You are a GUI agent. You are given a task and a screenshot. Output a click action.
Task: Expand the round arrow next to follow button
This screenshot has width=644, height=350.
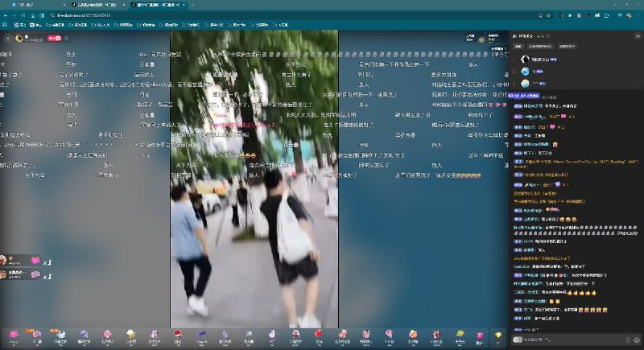click(67, 38)
